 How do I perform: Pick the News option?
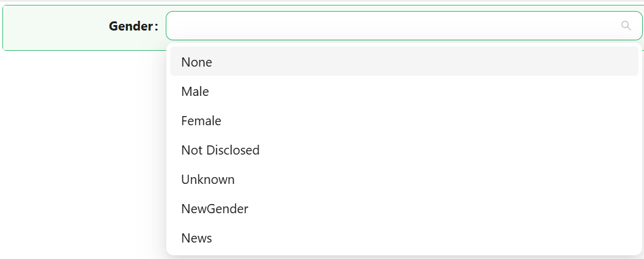(404, 238)
